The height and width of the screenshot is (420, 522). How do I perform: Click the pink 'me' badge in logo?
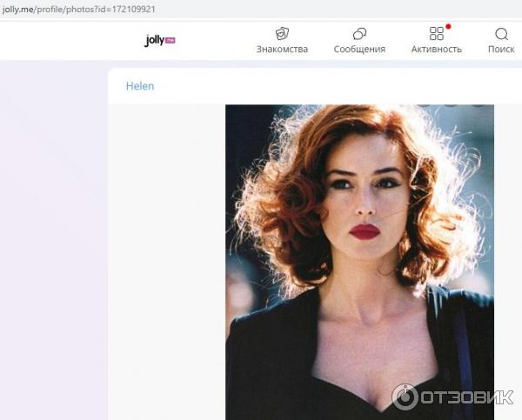[170, 40]
